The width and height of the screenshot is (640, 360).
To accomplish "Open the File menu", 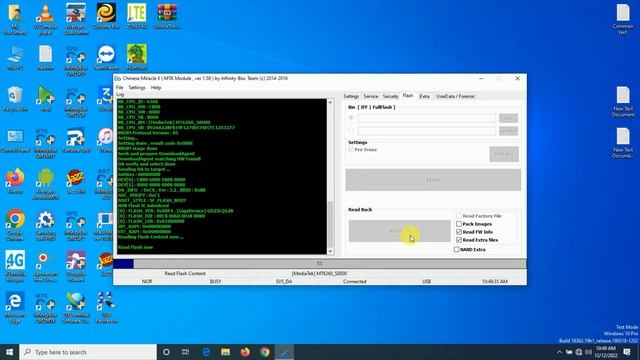I will click(120, 87).
